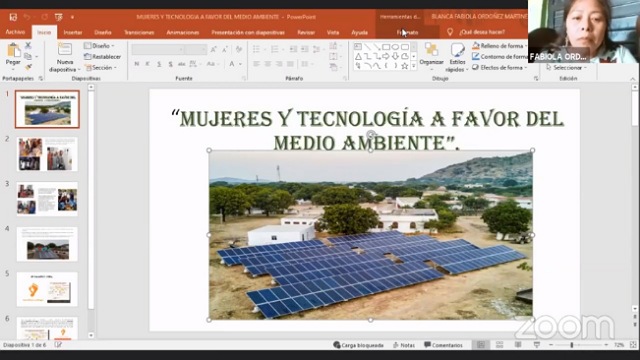Toggle text shadow (S) formatting

170,64
